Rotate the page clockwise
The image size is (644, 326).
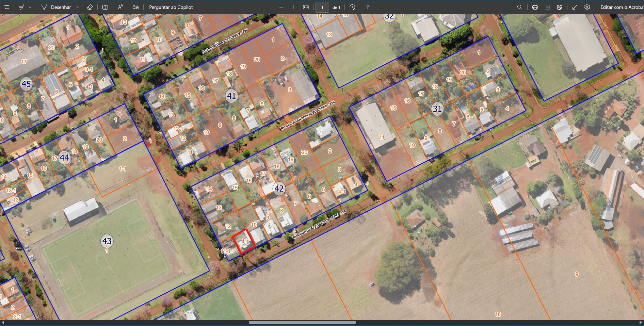tap(352, 7)
